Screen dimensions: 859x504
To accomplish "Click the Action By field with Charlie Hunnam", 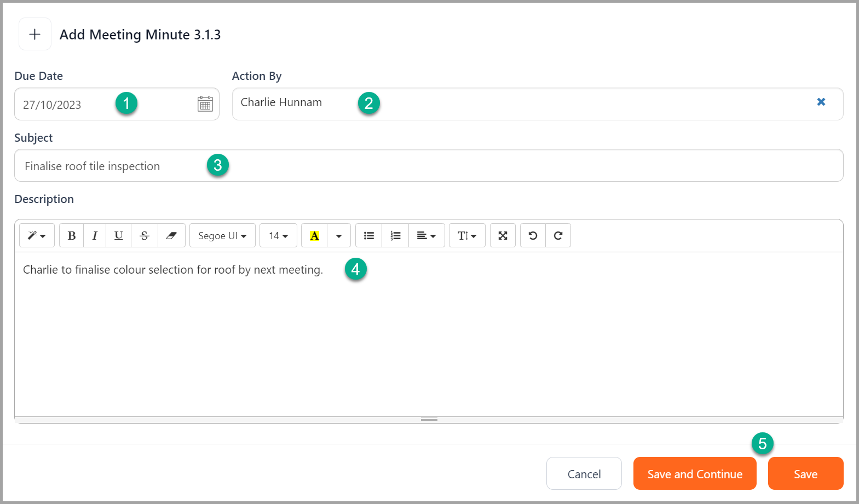I will point(538,104).
